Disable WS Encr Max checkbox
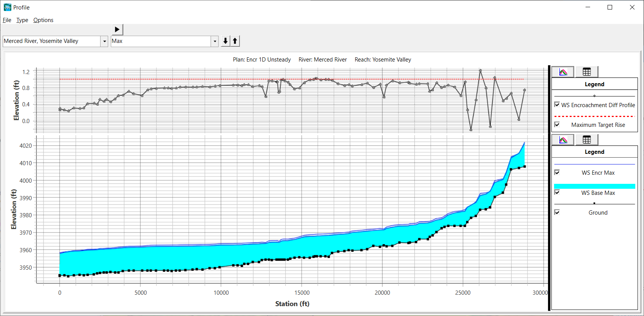 click(557, 172)
